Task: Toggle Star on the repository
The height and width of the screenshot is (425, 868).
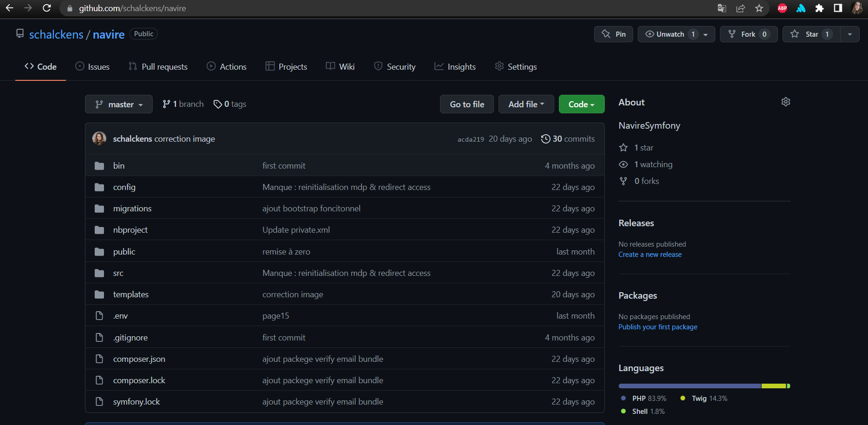Action: point(811,34)
